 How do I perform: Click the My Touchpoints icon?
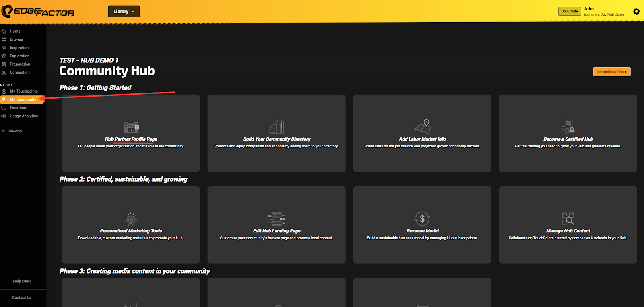coord(4,91)
